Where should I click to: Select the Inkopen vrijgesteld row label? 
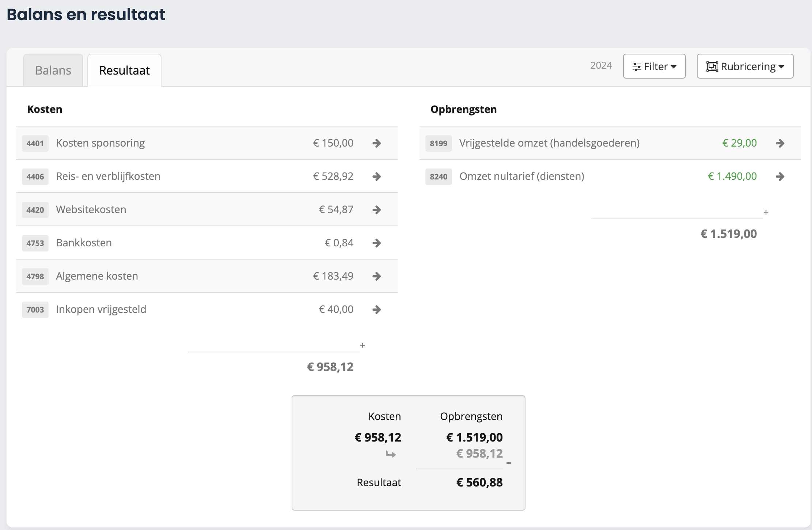(x=101, y=309)
